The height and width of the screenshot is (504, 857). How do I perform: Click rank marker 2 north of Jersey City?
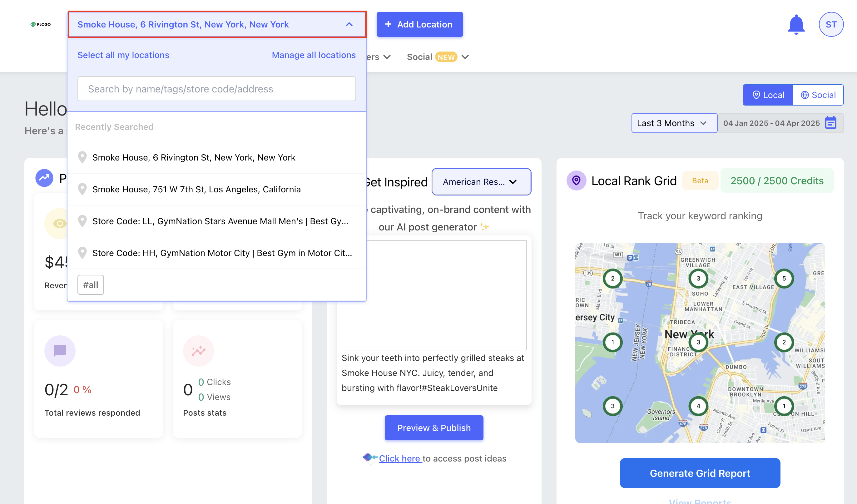612,279
